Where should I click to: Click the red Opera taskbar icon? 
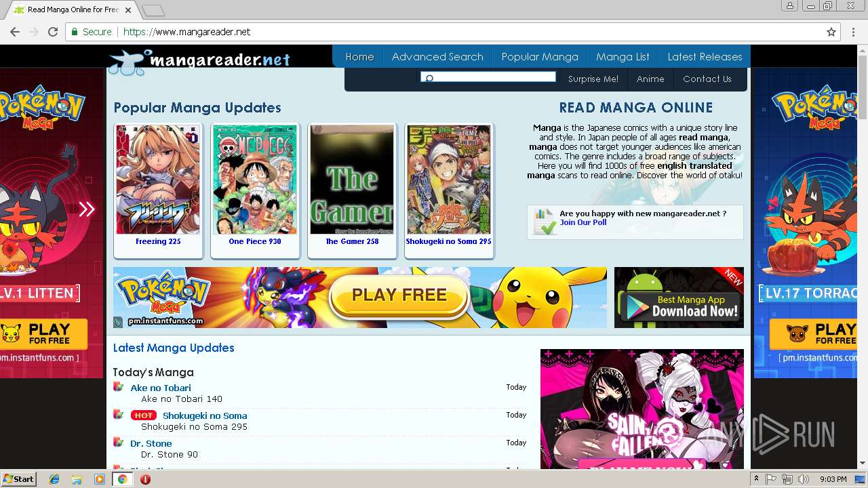click(145, 479)
